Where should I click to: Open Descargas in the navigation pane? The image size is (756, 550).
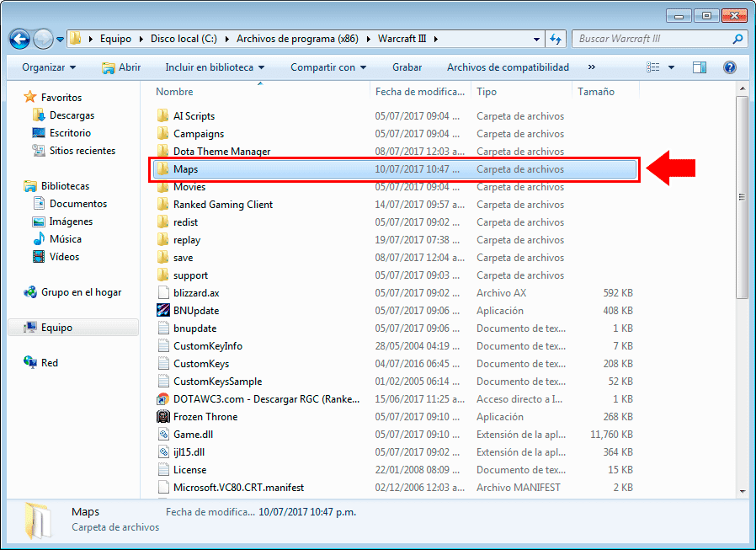(x=63, y=115)
